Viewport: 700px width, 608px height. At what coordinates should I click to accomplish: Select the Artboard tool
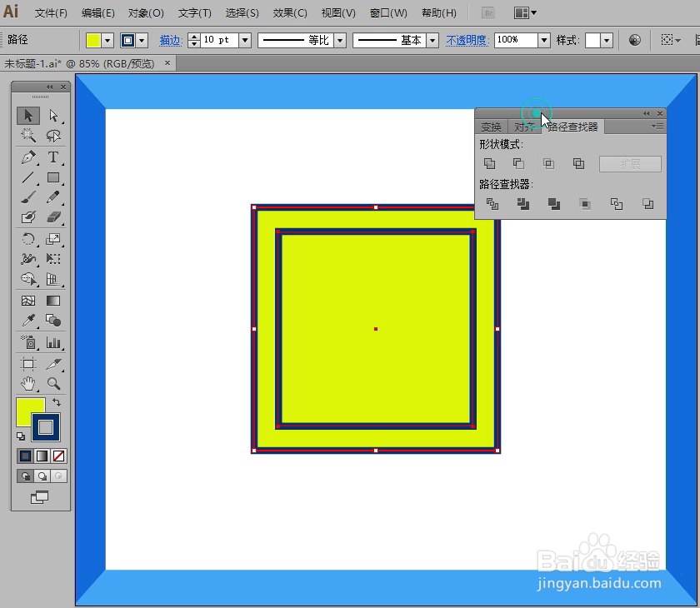[28, 364]
